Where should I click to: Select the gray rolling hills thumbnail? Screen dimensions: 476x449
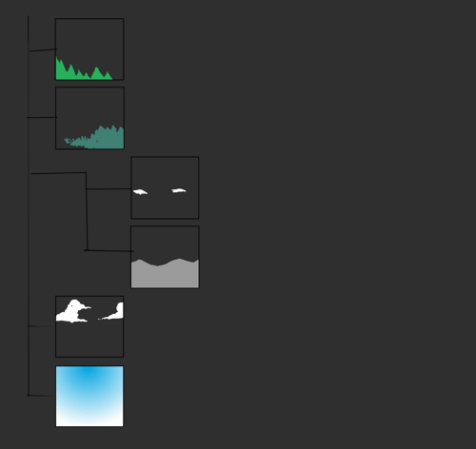pos(165,257)
